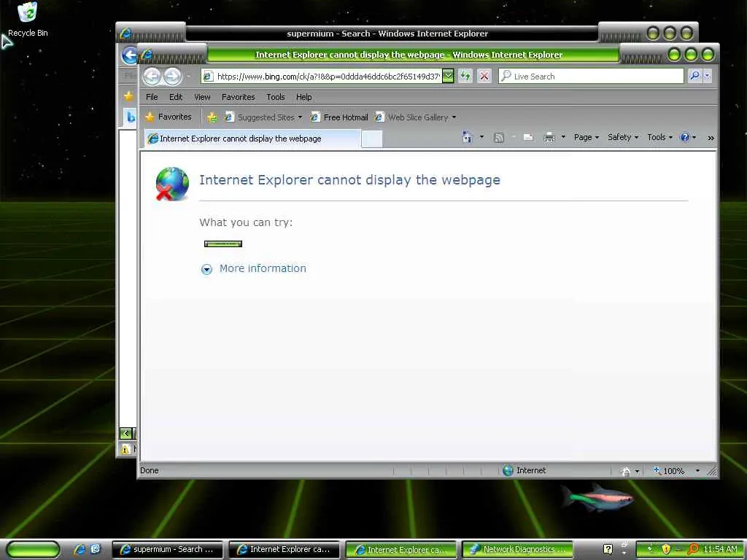The image size is (747, 560).
Task: Click the fish desktop gadget
Action: tap(597, 497)
